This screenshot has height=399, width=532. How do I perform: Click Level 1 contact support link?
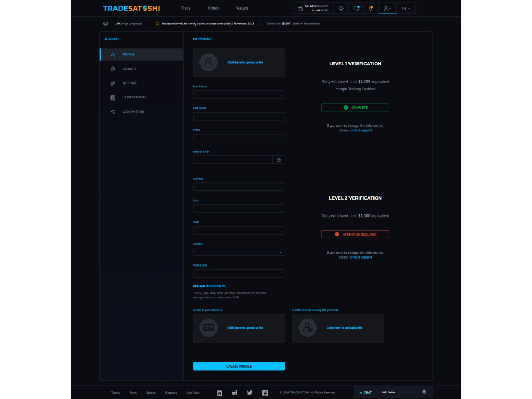360,130
